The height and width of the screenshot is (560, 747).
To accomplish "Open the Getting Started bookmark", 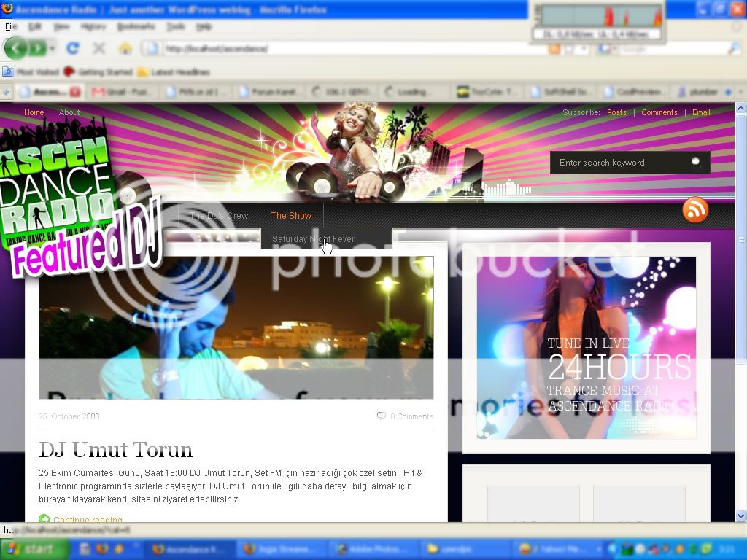I will click(x=98, y=72).
